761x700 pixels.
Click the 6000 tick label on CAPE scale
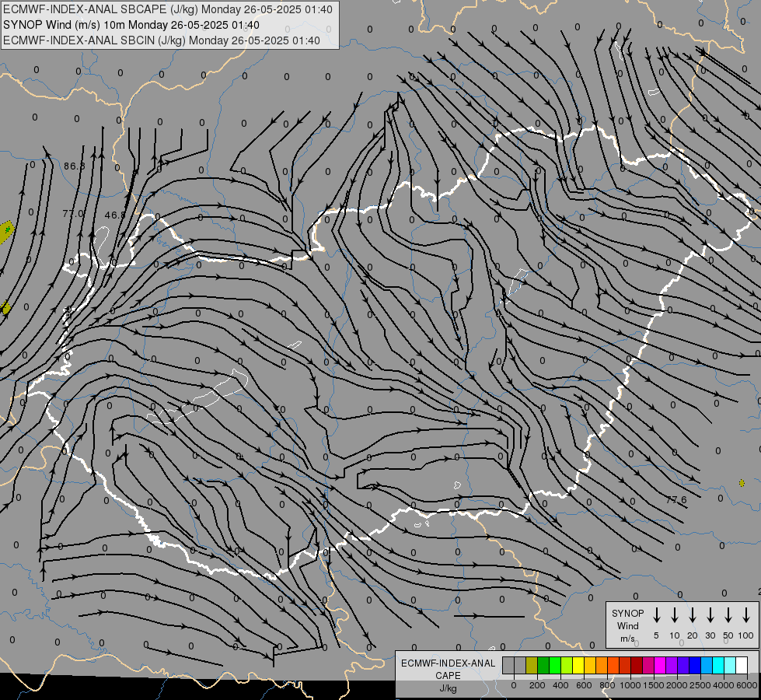pyautogui.click(x=748, y=685)
